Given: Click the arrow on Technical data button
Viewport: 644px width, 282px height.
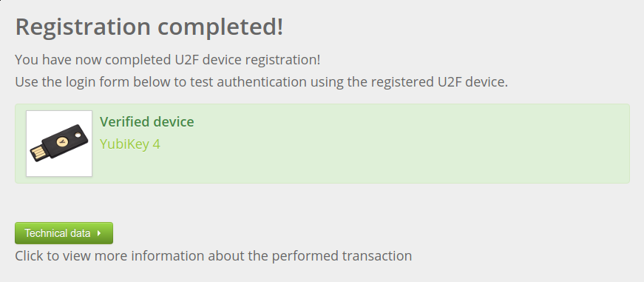Looking at the screenshot, I should [x=99, y=233].
